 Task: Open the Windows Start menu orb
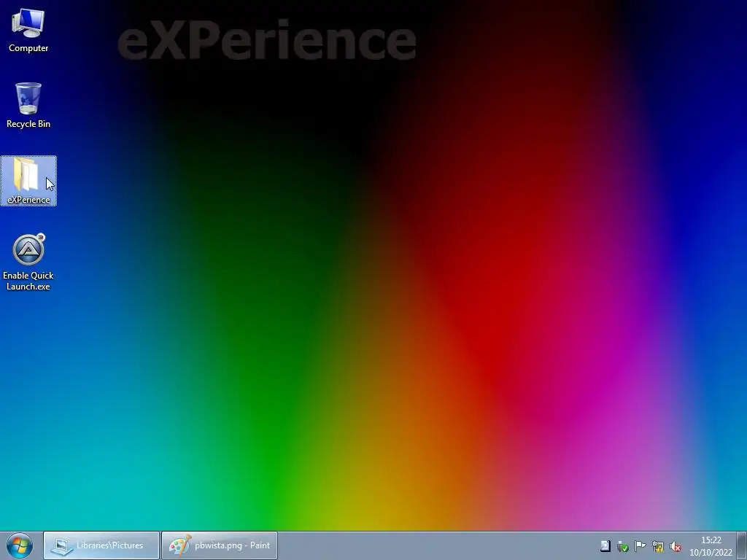(x=20, y=545)
